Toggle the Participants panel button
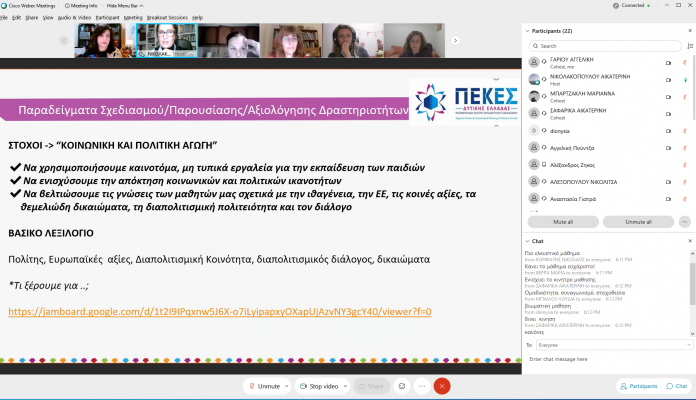696x400 pixels. click(x=637, y=386)
